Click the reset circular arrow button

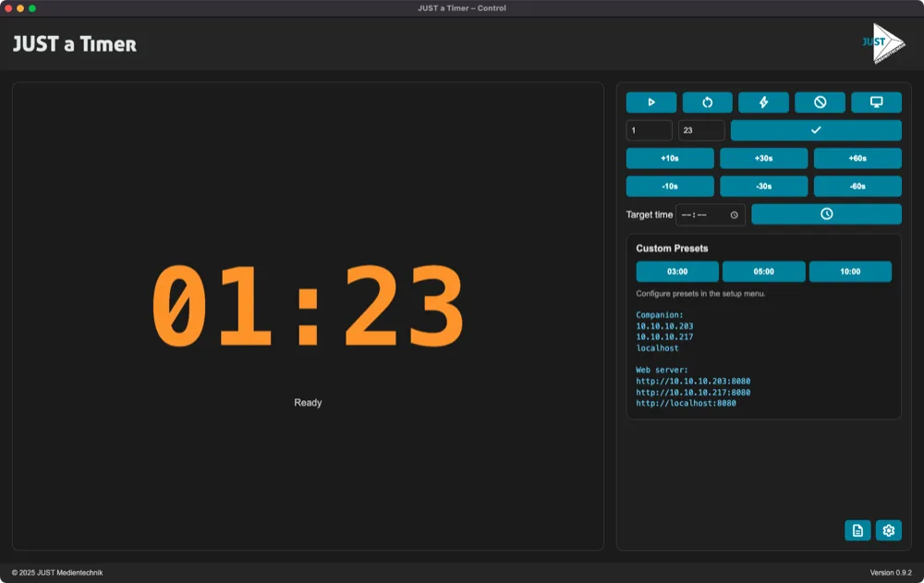(x=707, y=103)
